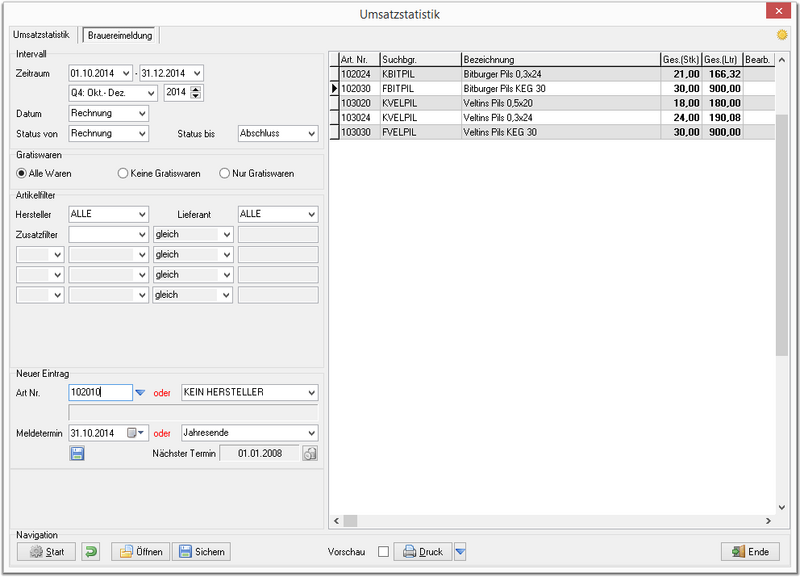Screen dimensions: 800x577
Task: Select the Bitburger Pils 0,3x24 row
Action: (x=553, y=74)
